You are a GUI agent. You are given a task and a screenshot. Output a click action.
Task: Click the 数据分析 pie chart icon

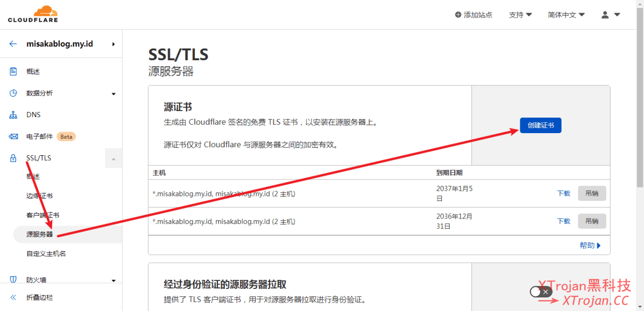[14, 93]
